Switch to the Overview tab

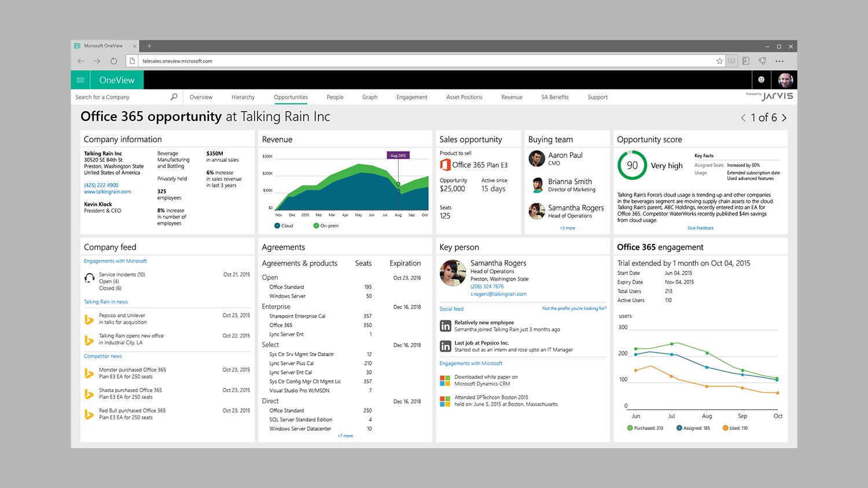201,97
